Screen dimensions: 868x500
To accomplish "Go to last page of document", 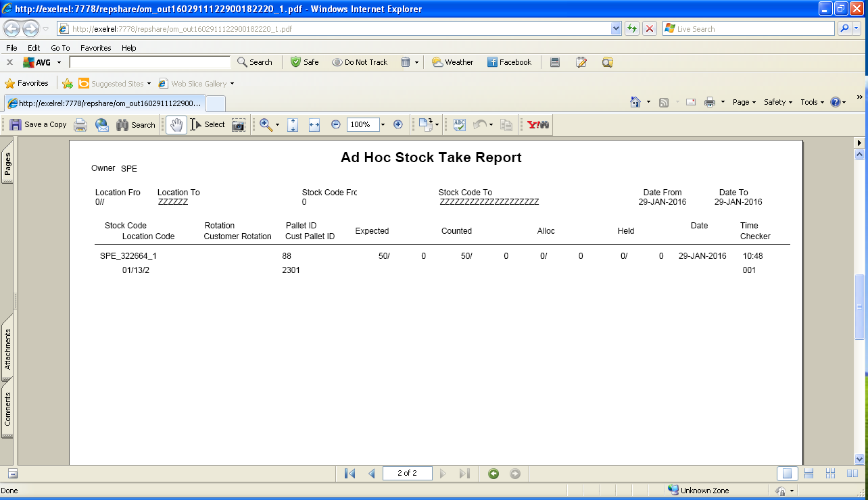I will click(x=464, y=474).
